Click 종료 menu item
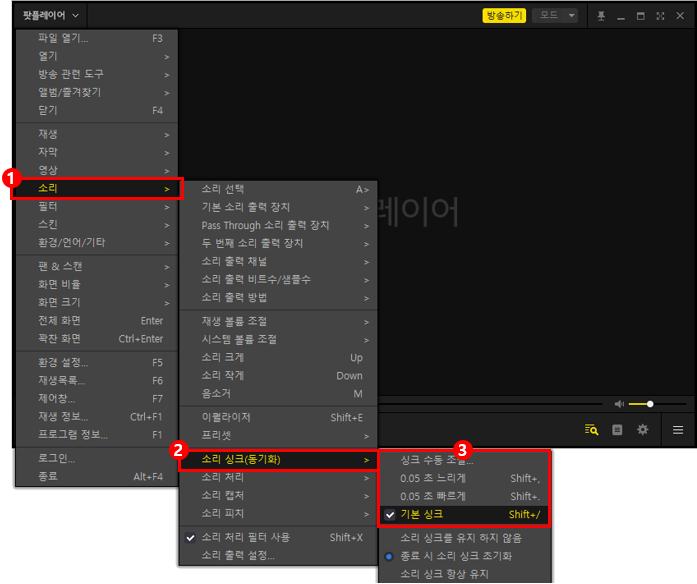 [97, 476]
